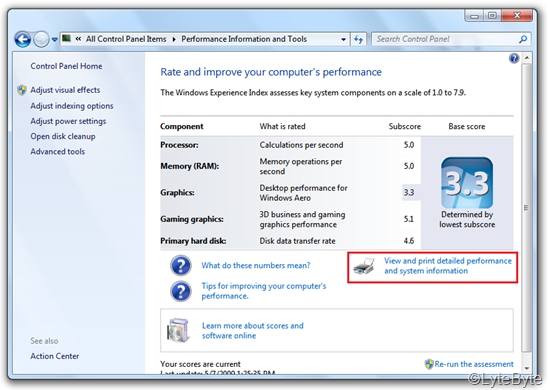
Task: Click the Primary hard disk subscore 4.6
Action: coord(409,241)
